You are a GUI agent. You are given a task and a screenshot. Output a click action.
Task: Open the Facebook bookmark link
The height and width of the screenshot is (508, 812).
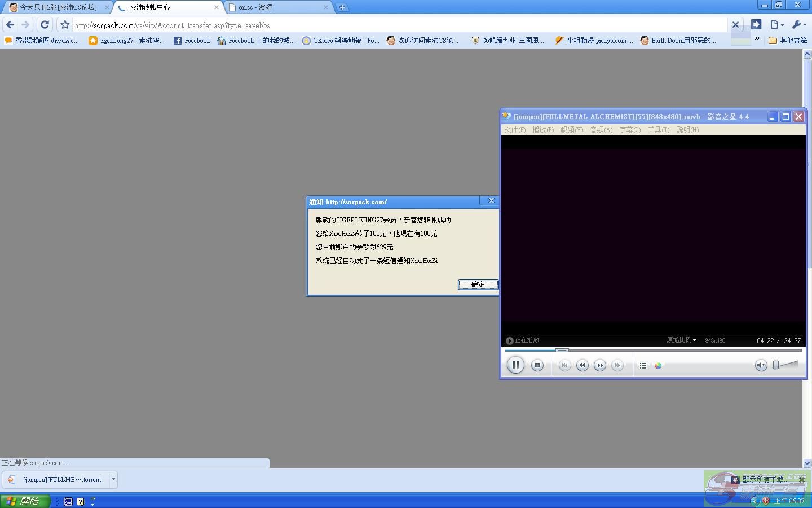192,41
